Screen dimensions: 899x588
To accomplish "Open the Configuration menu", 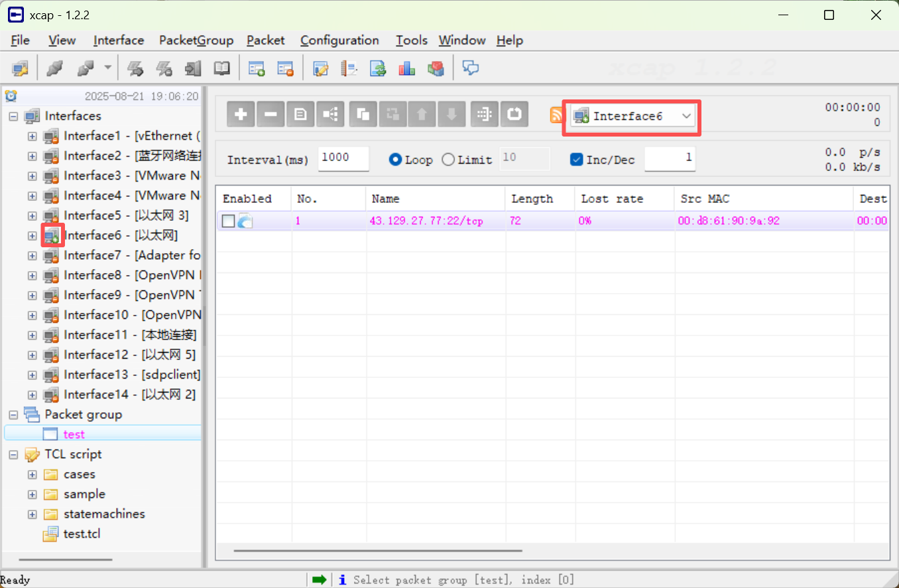I will click(x=339, y=40).
